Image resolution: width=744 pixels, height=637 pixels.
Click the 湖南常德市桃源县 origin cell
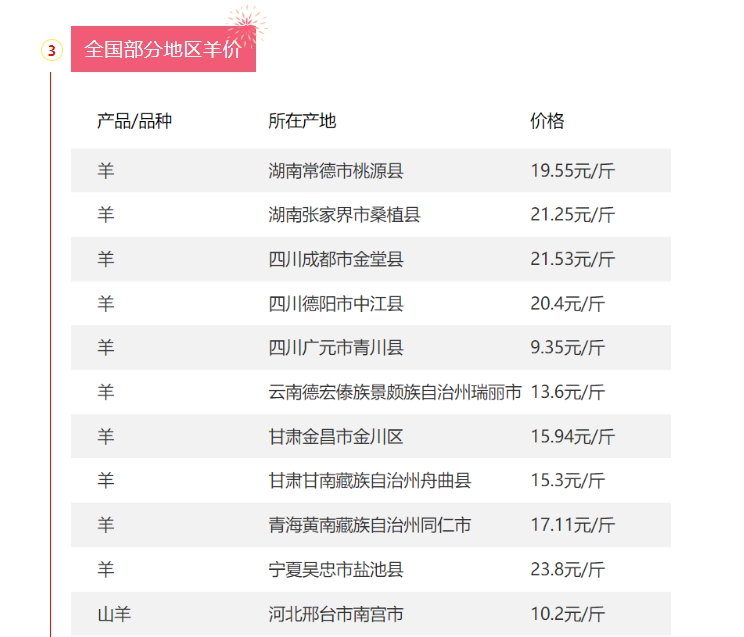(336, 171)
